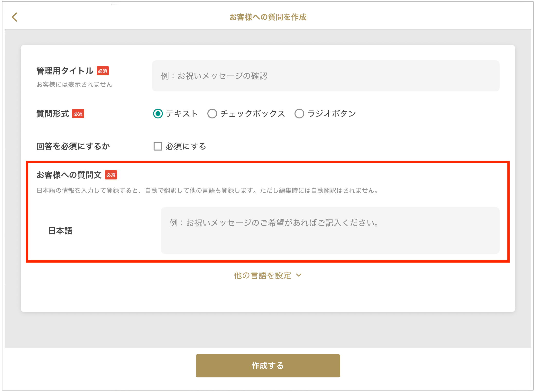Focus the 管理用タイトル input field

(326, 76)
